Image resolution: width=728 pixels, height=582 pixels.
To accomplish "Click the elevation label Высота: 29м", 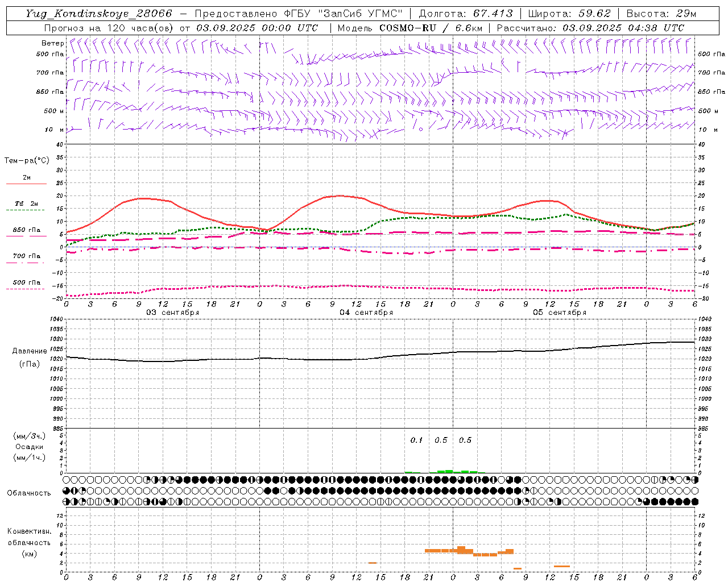I will [661, 14].
